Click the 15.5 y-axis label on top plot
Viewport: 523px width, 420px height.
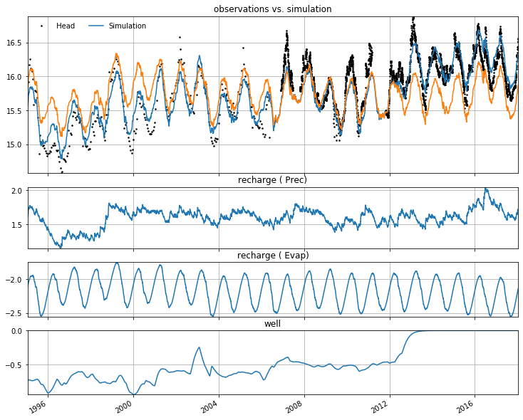(14, 111)
